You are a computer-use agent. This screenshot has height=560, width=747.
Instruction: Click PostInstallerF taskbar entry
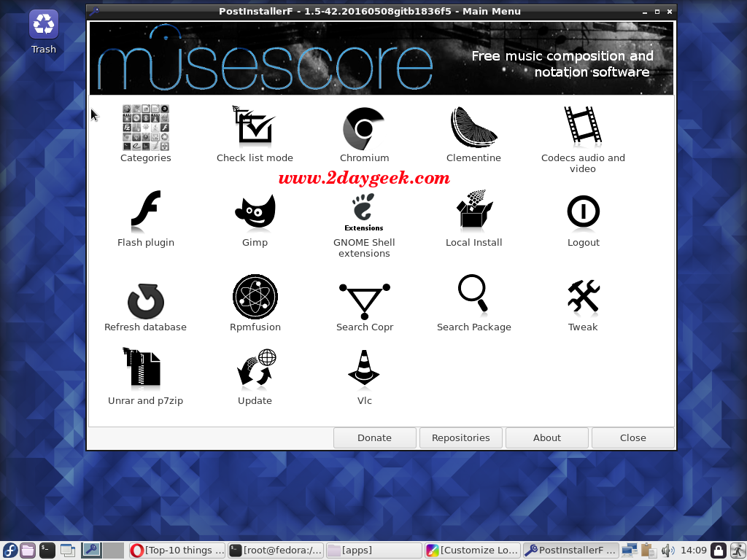(570, 551)
